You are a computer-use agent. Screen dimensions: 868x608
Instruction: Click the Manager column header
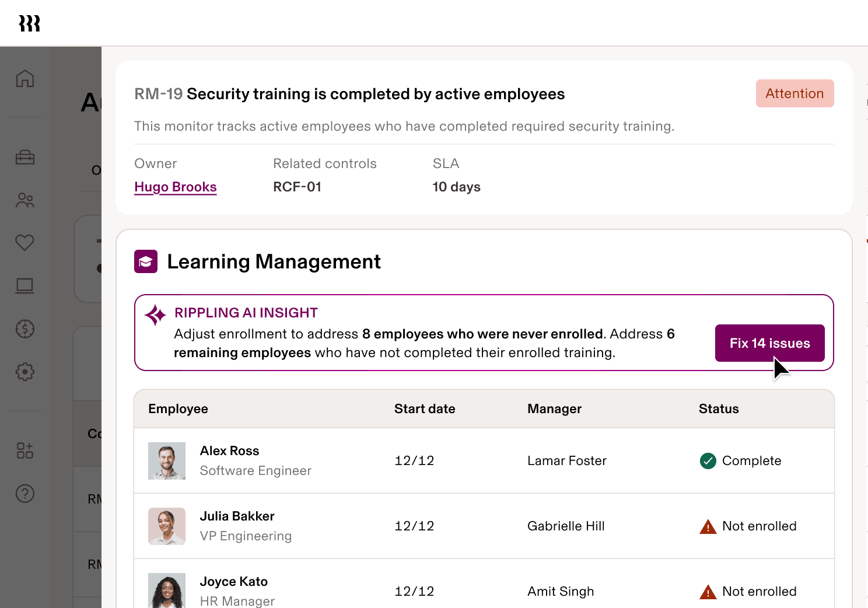554,409
